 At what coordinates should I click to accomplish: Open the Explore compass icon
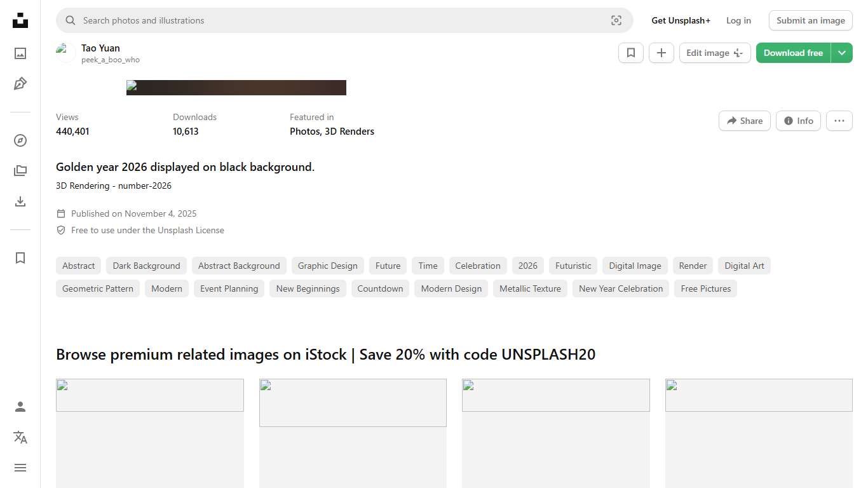tap(20, 140)
